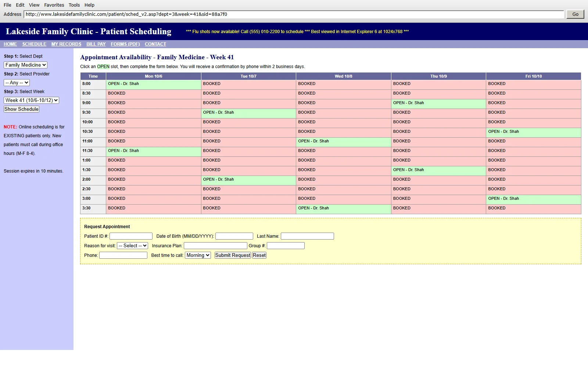
Task: Click the Phone field
Action: (123, 255)
